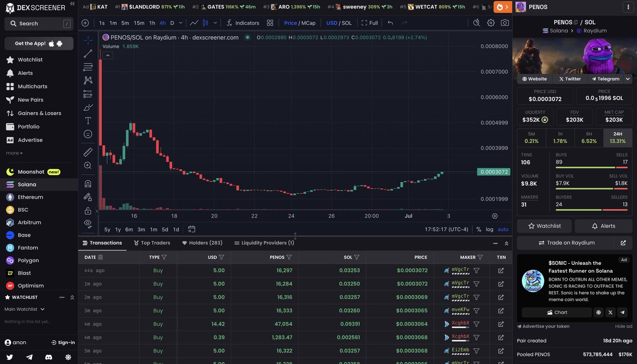Open the token Website link

pyautogui.click(x=535, y=79)
